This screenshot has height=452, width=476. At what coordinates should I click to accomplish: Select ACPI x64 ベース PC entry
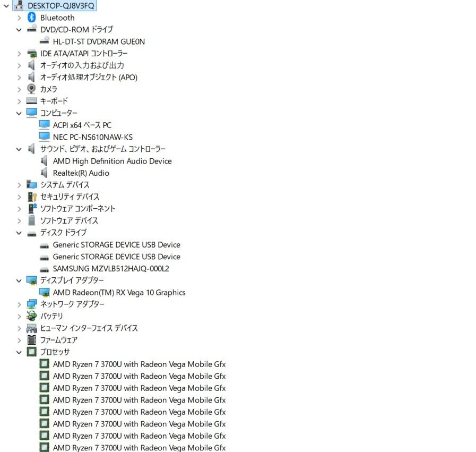[x=82, y=125]
